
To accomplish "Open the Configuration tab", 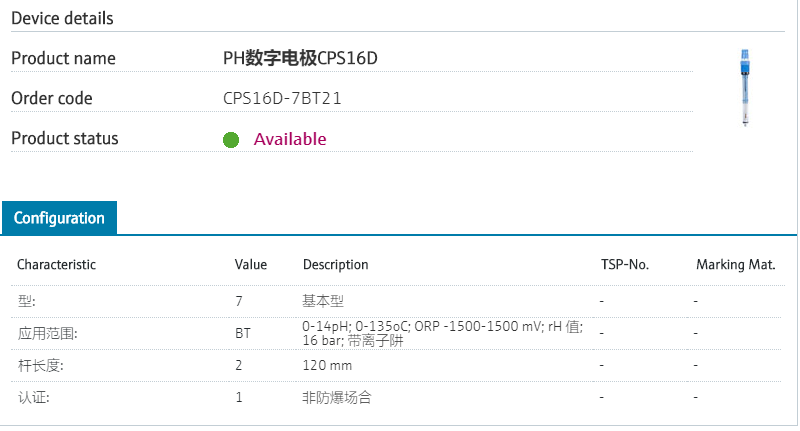I will click(59, 218).
